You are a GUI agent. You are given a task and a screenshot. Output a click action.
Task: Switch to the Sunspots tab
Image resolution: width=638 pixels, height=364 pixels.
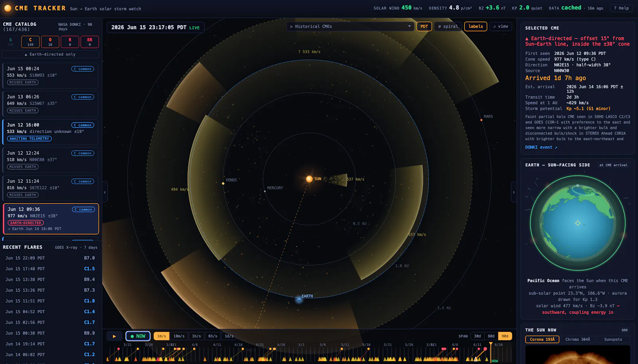point(613,339)
